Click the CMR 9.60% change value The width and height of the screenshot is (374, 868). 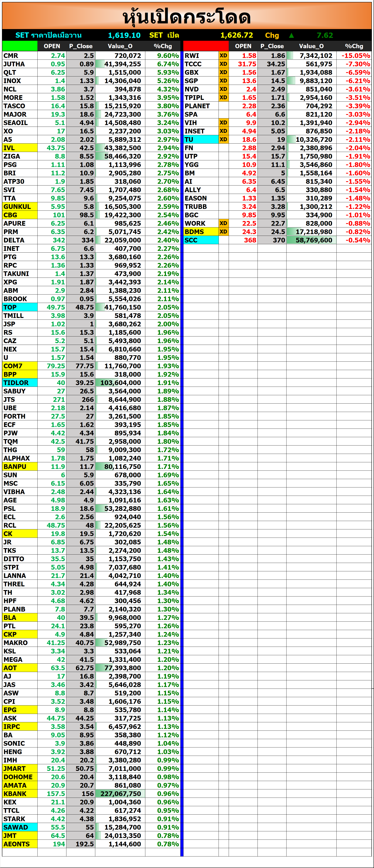coord(168,56)
